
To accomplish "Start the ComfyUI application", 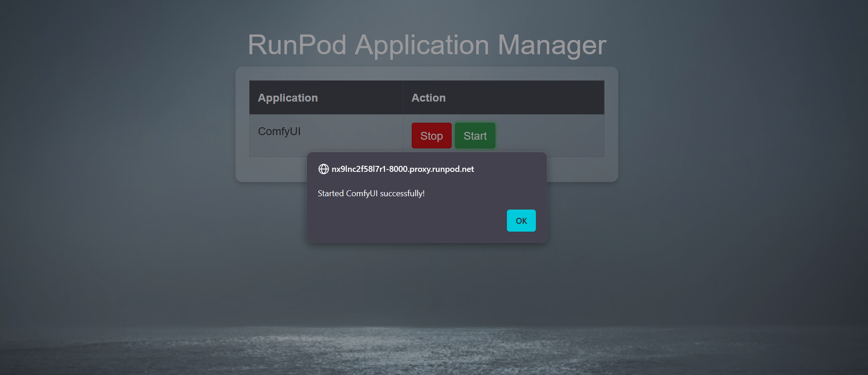I will (475, 136).
